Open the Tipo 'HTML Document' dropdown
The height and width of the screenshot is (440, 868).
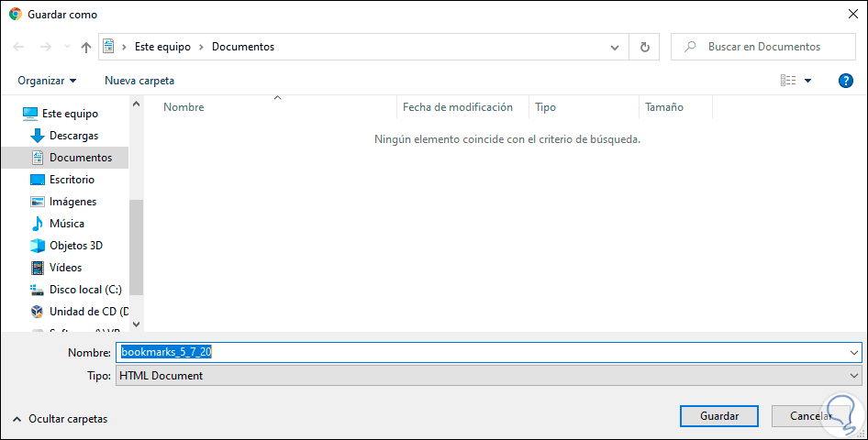[x=489, y=376]
